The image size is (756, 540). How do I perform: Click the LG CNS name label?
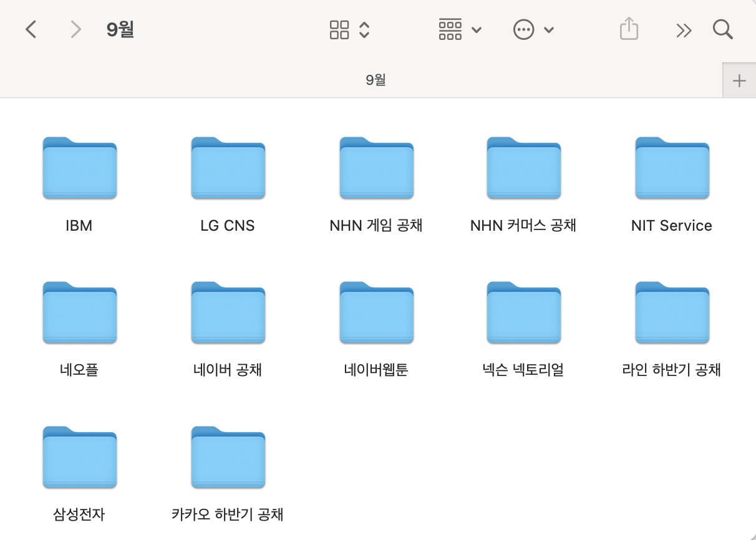(x=228, y=226)
